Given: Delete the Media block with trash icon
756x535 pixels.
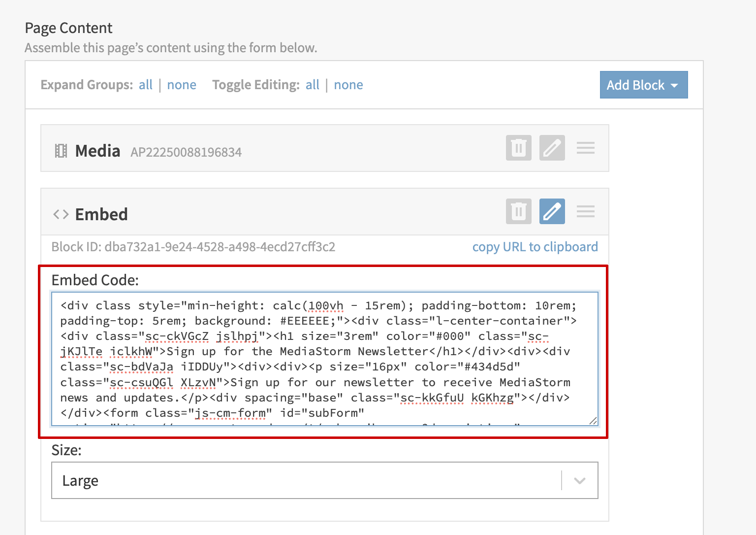Looking at the screenshot, I should click(519, 148).
